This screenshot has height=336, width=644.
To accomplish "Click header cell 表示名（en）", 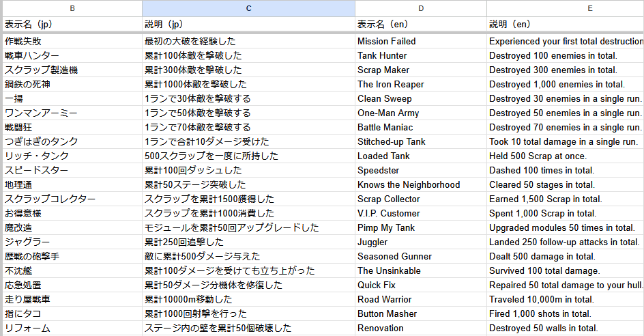I will pos(421,25).
